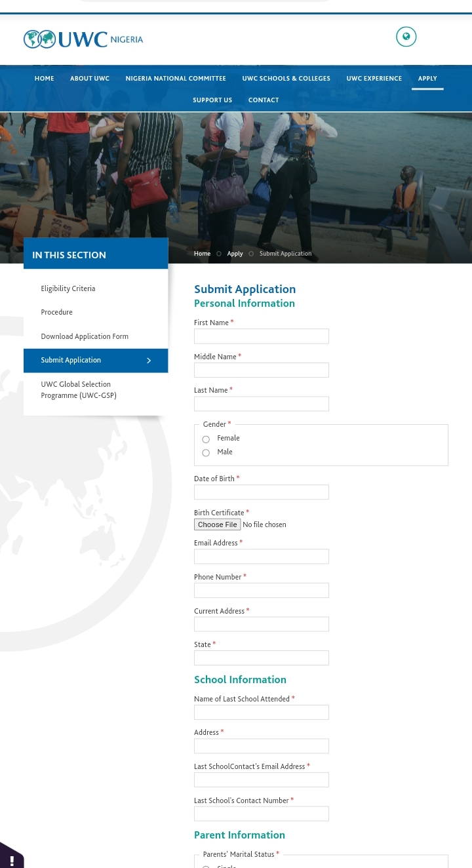Image resolution: width=472 pixels, height=868 pixels.
Task: Open Download Application Form link
Action: pyautogui.click(x=85, y=336)
